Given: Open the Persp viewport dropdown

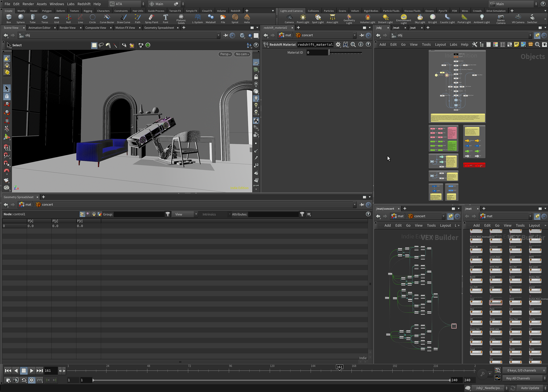Looking at the screenshot, I should pos(225,54).
